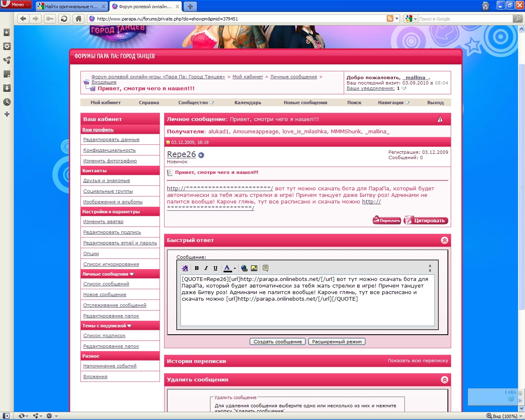Open the Opera Меню button
Image resolution: width=525 pixels, height=420 pixels.
coord(16,5)
